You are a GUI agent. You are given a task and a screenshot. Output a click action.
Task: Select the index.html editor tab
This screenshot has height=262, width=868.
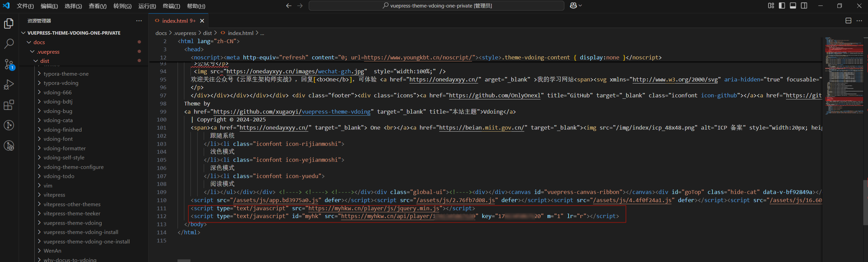pyautogui.click(x=179, y=21)
